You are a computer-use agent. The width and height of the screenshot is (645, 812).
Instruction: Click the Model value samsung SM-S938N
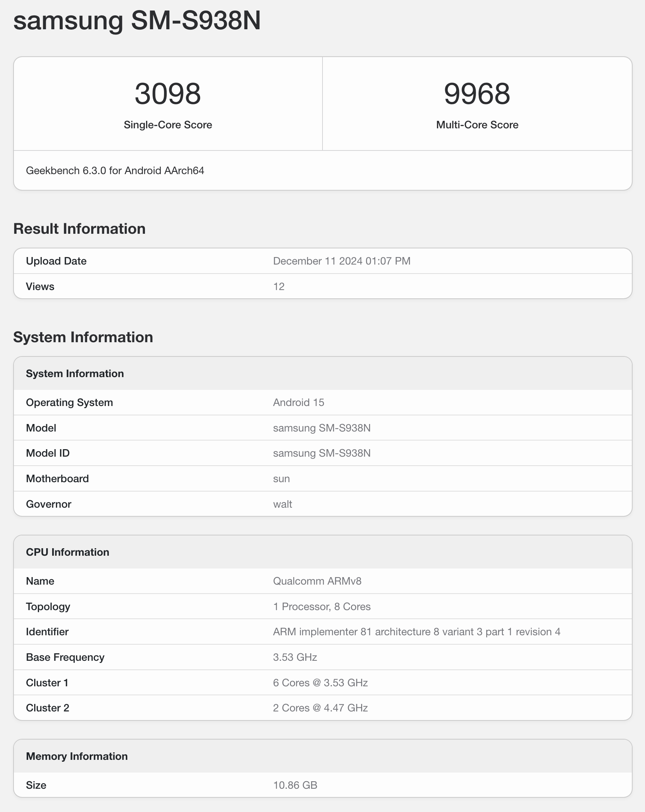[x=321, y=428]
